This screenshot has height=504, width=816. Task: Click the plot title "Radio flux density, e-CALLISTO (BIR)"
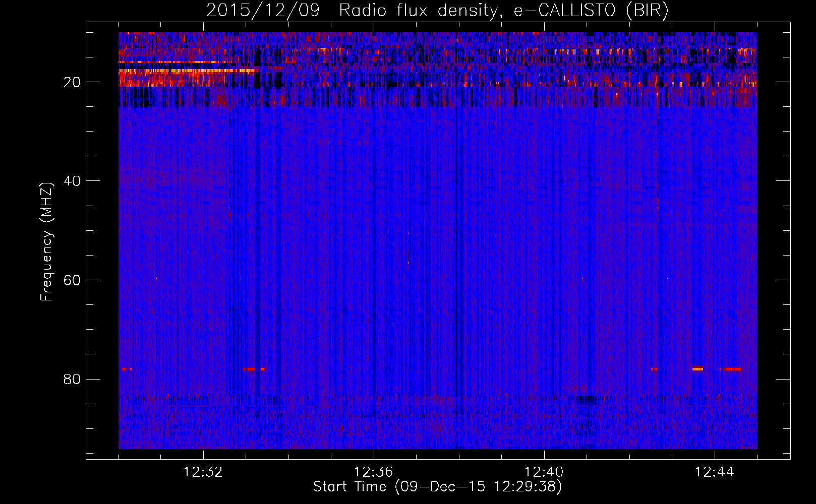[504, 11]
